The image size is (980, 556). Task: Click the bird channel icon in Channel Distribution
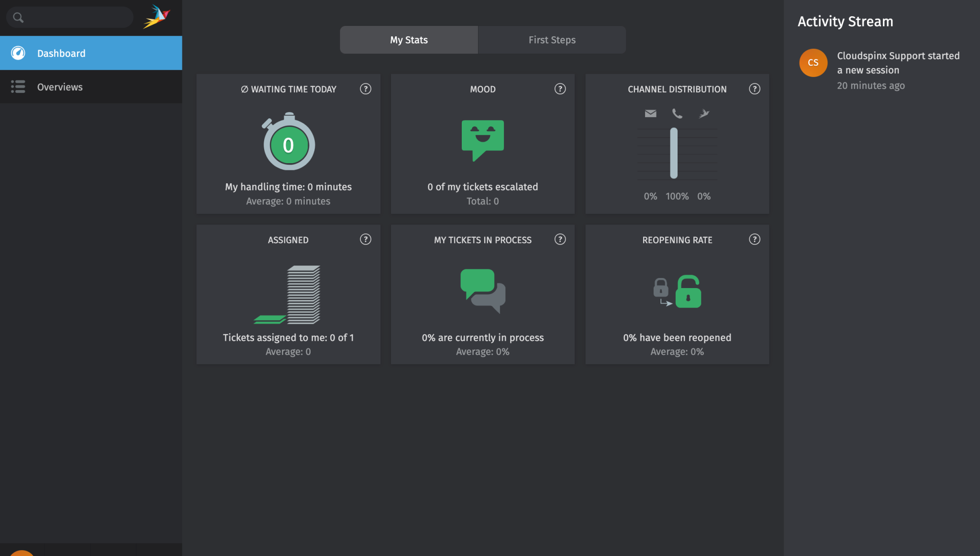click(x=703, y=113)
